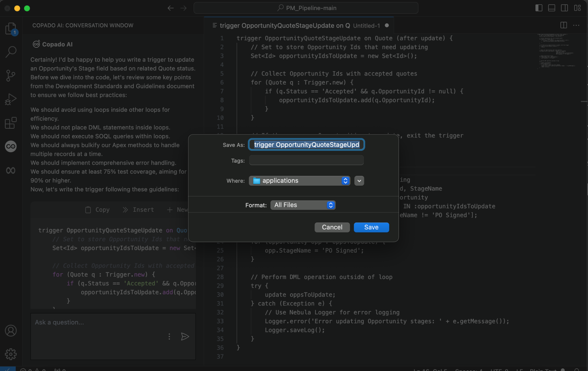588x371 pixels.
Task: Open Source Control view icon
Action: point(11,76)
